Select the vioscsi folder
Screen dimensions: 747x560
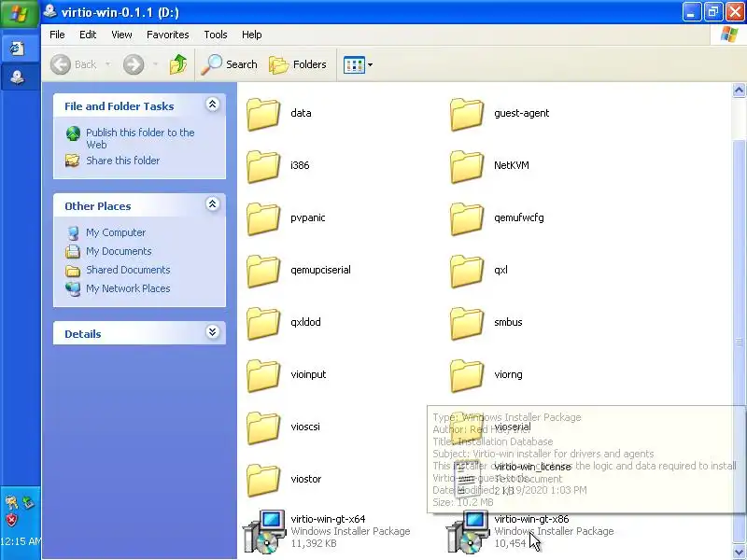point(284,428)
